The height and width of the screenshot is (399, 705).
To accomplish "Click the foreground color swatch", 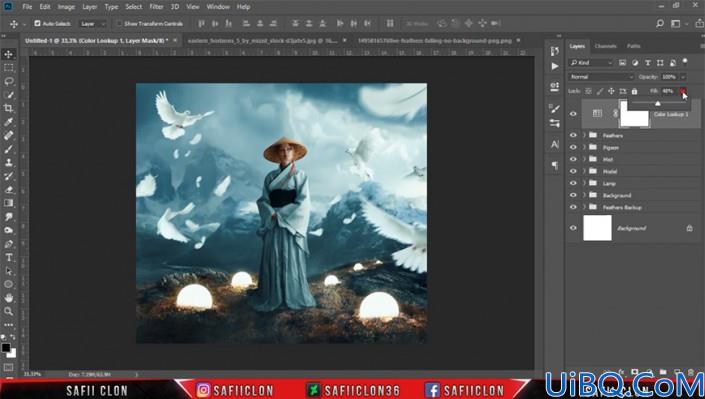I will pos(6,348).
